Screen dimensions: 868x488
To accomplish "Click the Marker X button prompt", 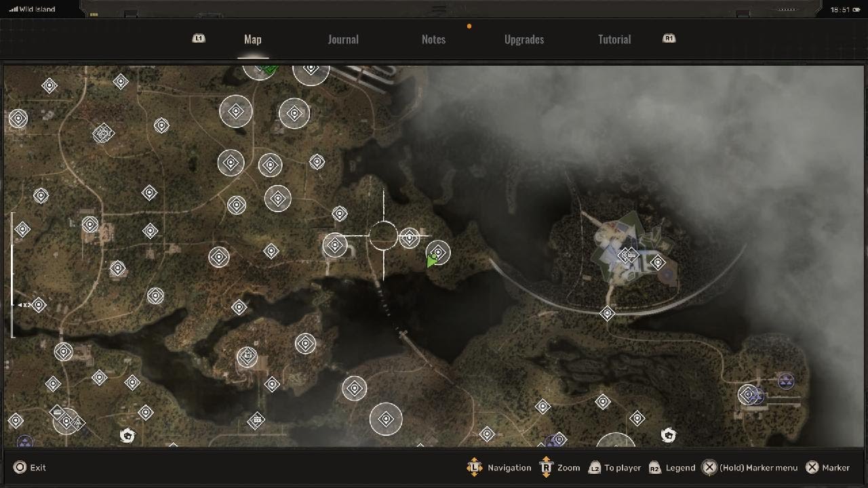I will [x=827, y=468].
